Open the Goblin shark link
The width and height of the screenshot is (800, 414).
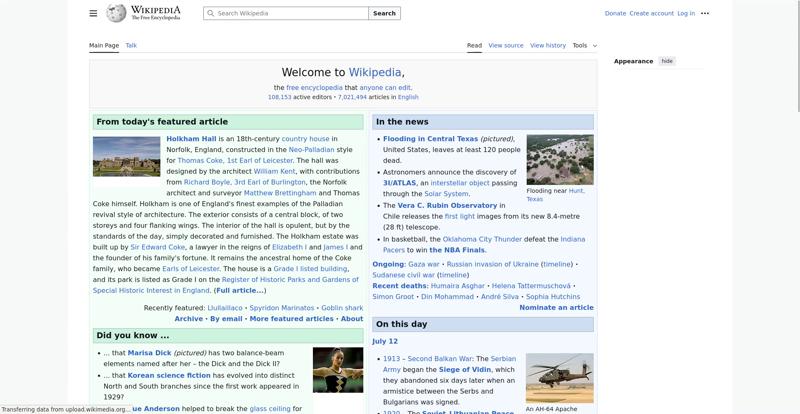(342, 308)
